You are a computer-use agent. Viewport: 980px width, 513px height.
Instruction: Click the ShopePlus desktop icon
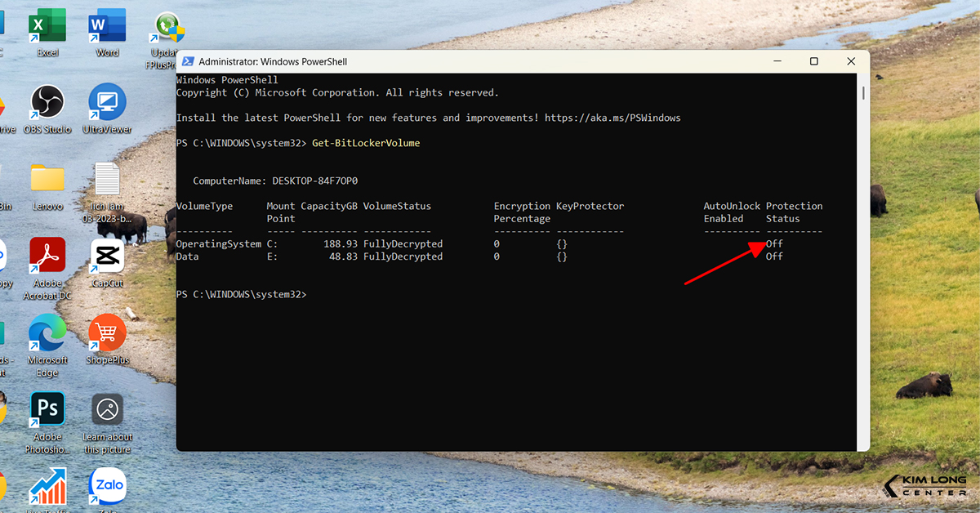tap(107, 333)
